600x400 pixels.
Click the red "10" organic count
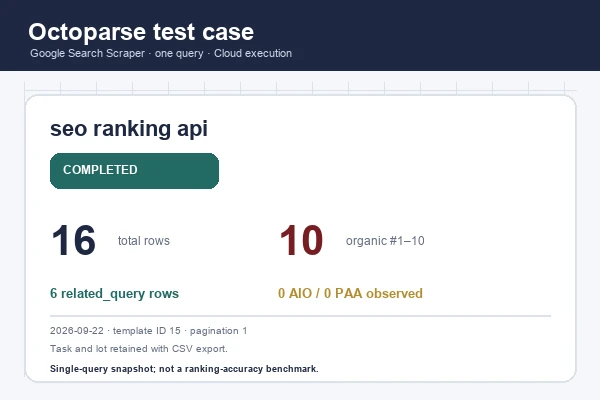click(302, 240)
